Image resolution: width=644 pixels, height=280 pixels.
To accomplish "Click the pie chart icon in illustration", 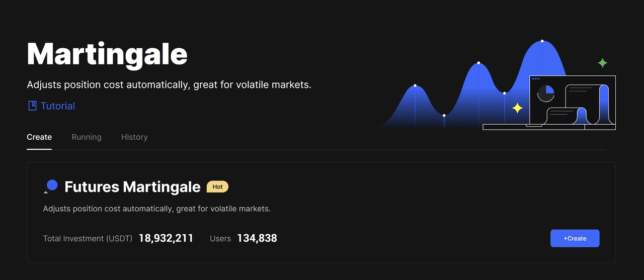I will pos(546,93).
